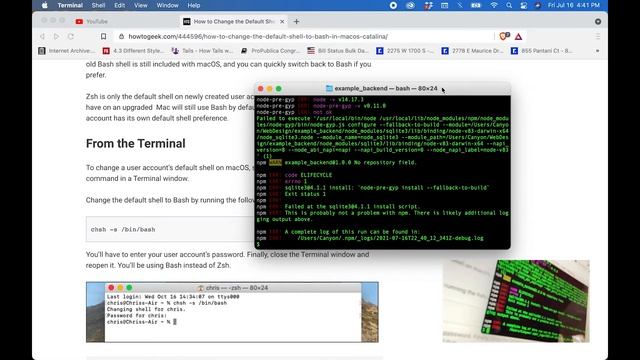The image size is (640, 360).
Task: Open the Terminal application menu
Action: [x=70, y=5]
